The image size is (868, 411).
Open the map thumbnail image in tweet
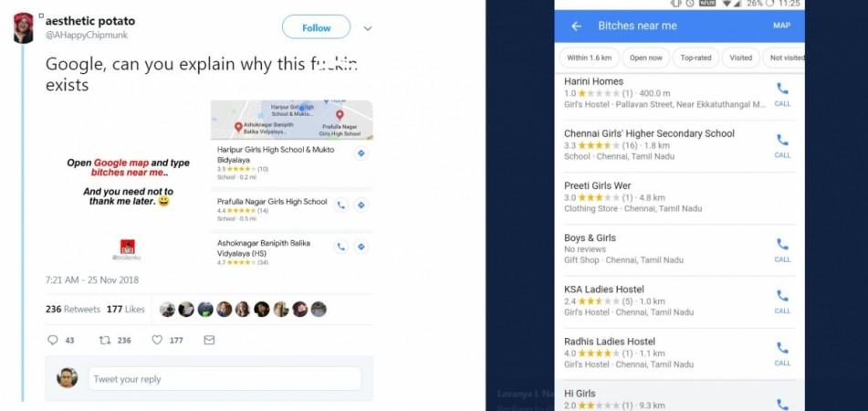click(292, 120)
